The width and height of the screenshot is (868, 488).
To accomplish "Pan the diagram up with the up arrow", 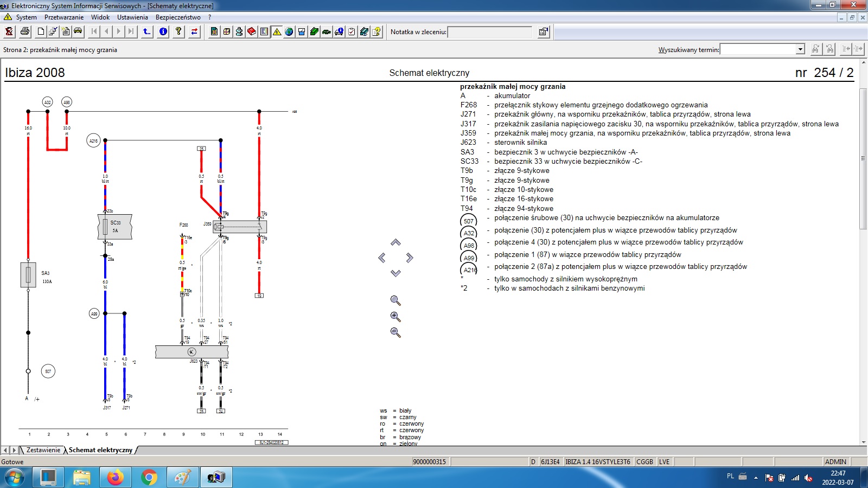I will 396,242.
